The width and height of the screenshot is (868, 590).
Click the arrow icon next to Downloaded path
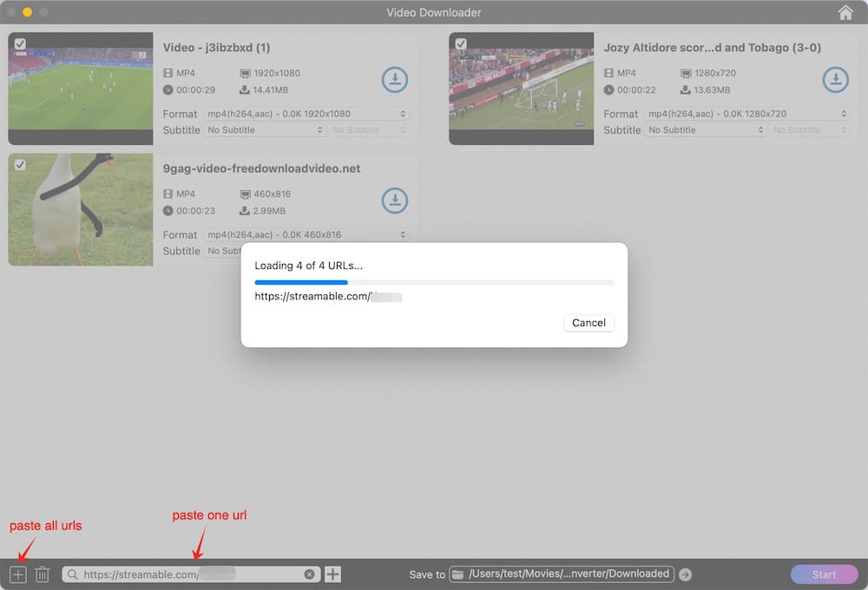[x=685, y=574]
